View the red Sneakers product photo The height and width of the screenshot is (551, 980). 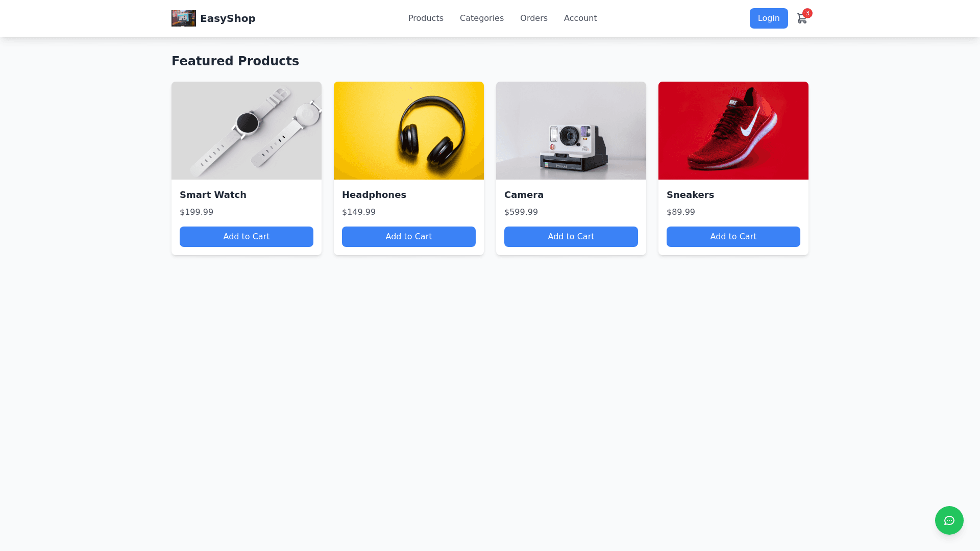pos(733,131)
